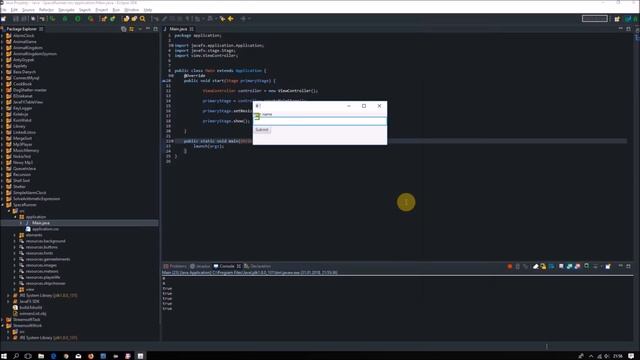The width and height of the screenshot is (640, 360).
Task: Open the Window menu
Action: click(131, 10)
